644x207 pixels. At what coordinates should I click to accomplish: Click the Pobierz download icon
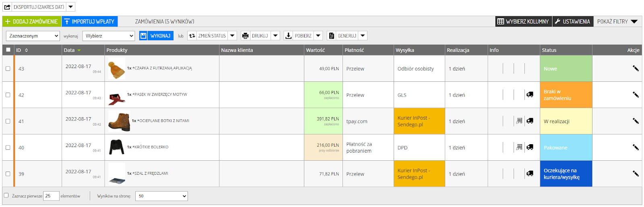point(288,36)
